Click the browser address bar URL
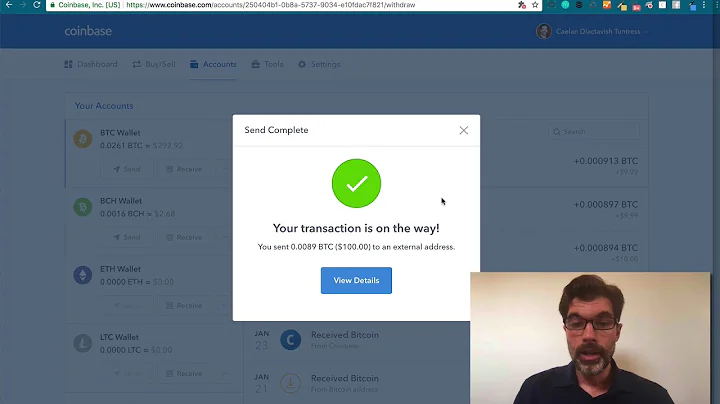The width and height of the screenshot is (720, 404). click(270, 5)
